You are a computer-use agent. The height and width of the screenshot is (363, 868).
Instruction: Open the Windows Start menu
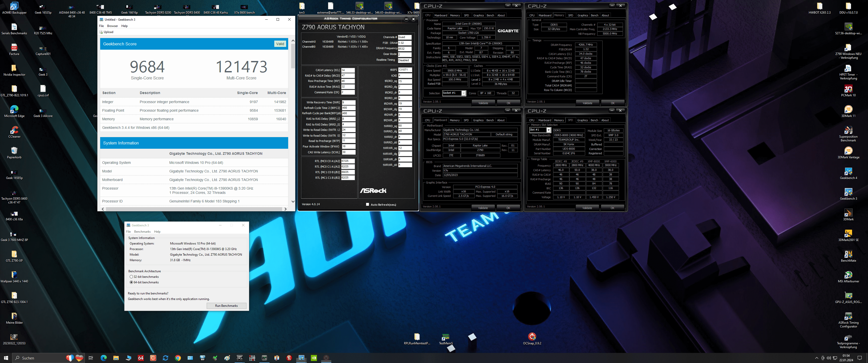click(6, 358)
